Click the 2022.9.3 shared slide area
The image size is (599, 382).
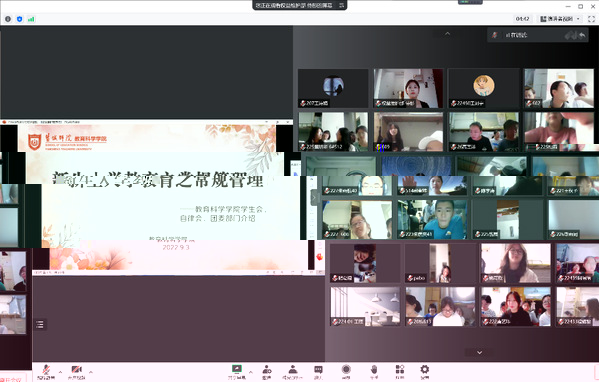click(x=176, y=248)
